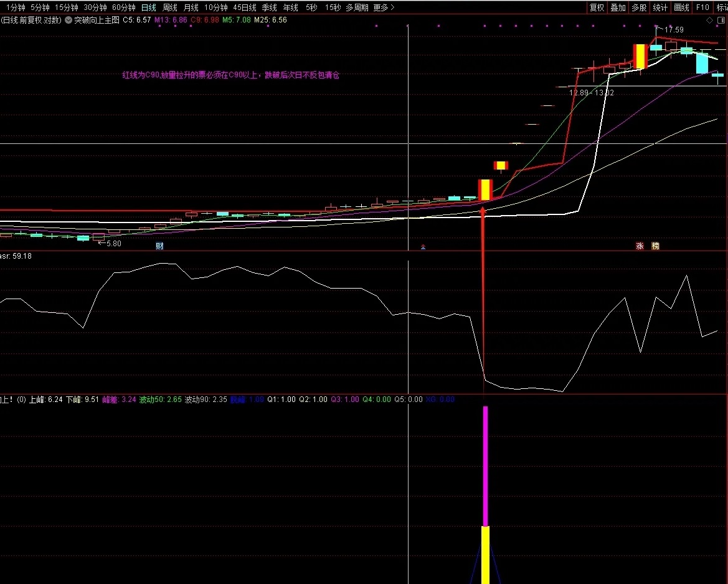Viewport: 728px width, 584px height.
Task: Click the M13: 6.86 value
Action: click(171, 20)
